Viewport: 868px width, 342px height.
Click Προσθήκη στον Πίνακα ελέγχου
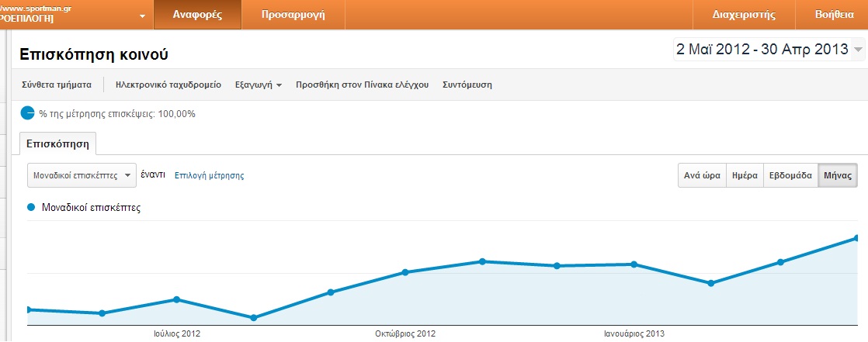(362, 85)
